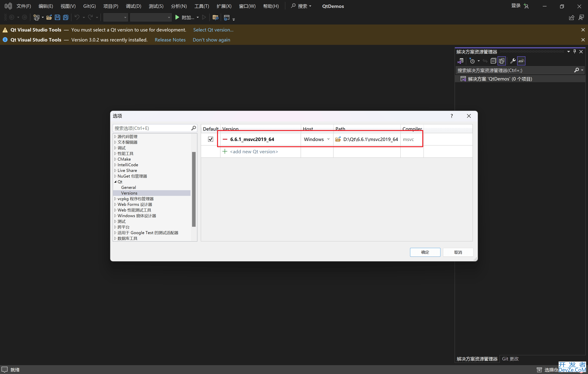588x374 pixels.
Task: Open the Release Notes link
Action: (170, 40)
